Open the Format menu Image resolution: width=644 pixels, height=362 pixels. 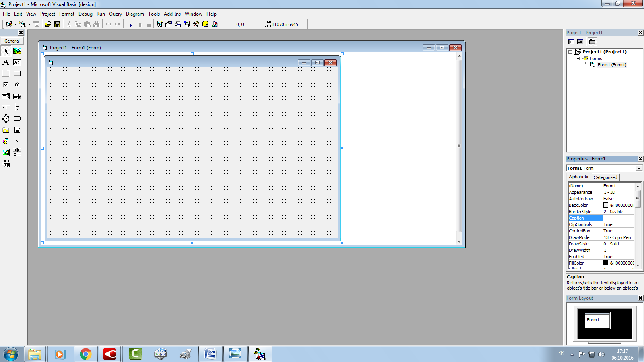(67, 14)
